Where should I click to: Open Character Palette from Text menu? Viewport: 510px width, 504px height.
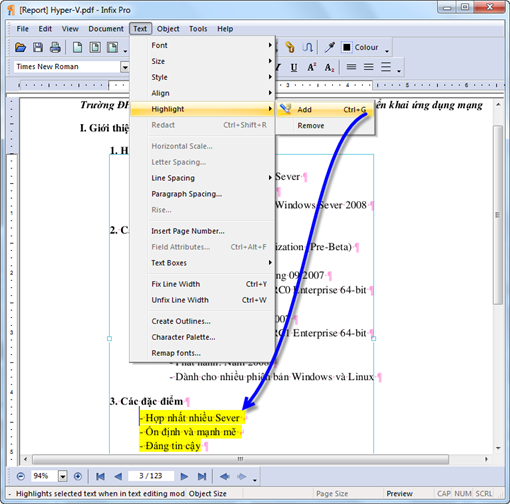click(x=203, y=337)
